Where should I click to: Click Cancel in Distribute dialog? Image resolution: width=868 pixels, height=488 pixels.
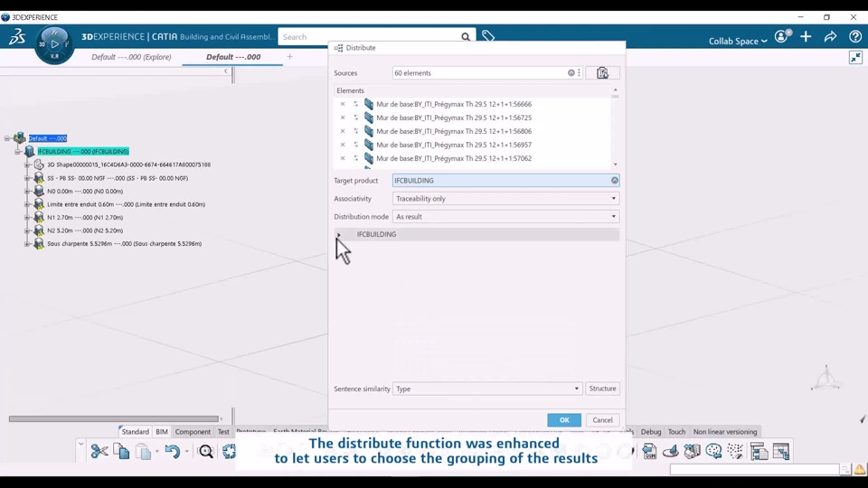[x=602, y=420]
